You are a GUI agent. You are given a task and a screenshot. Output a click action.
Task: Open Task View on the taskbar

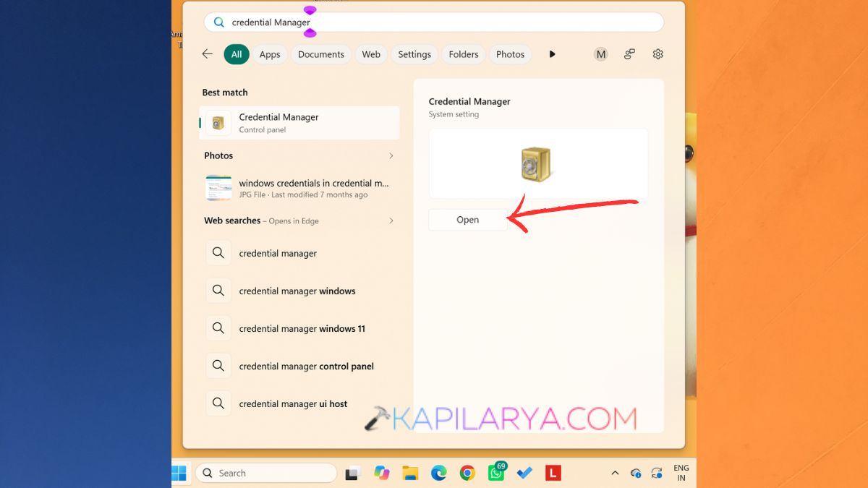coord(352,474)
